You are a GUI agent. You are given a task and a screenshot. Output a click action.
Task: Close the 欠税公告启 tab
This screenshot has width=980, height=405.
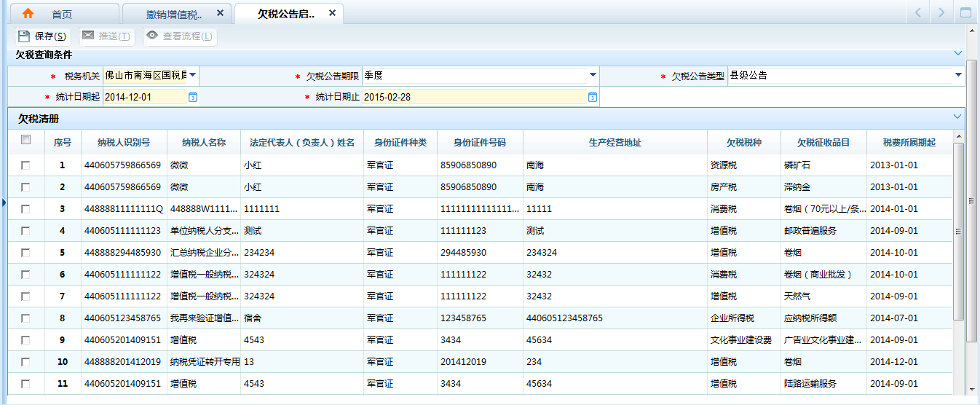[x=333, y=13]
